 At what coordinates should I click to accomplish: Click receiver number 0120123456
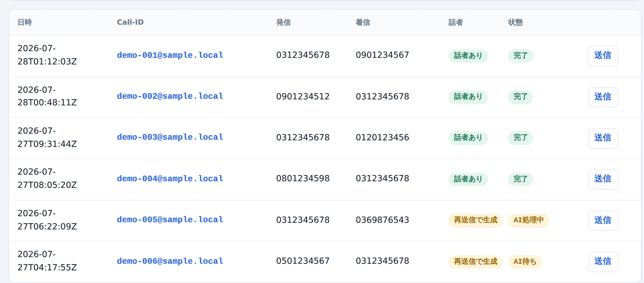click(382, 138)
